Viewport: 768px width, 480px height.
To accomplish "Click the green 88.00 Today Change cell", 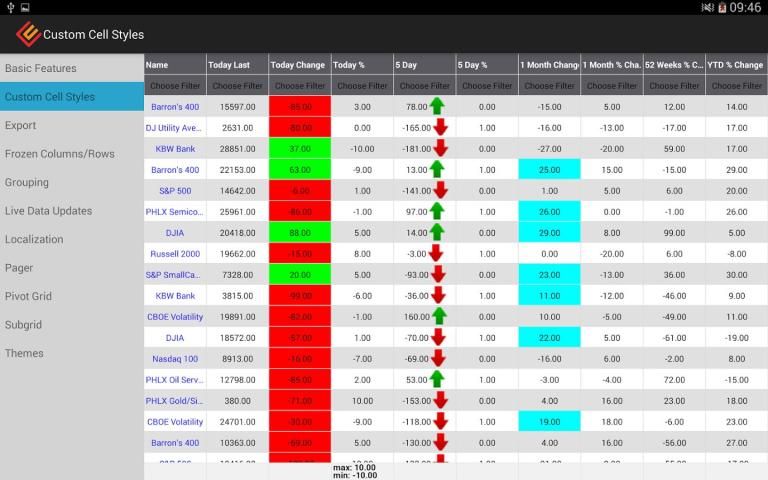I will point(299,233).
